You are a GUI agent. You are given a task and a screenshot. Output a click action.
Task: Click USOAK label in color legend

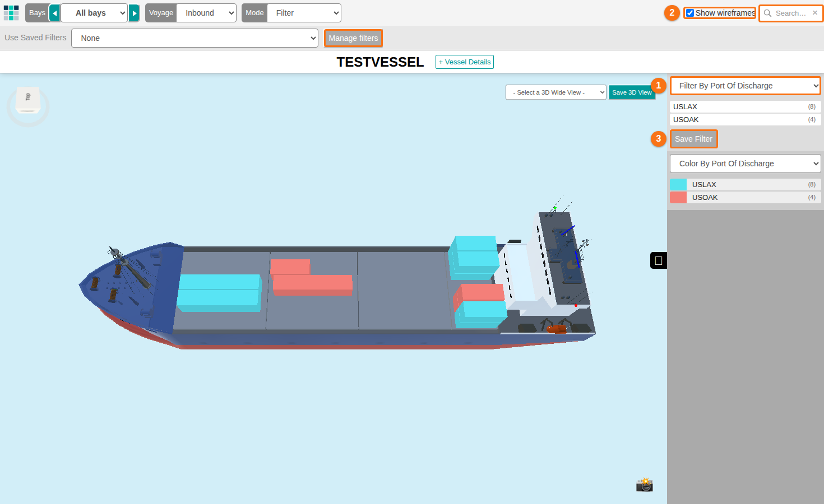point(705,197)
